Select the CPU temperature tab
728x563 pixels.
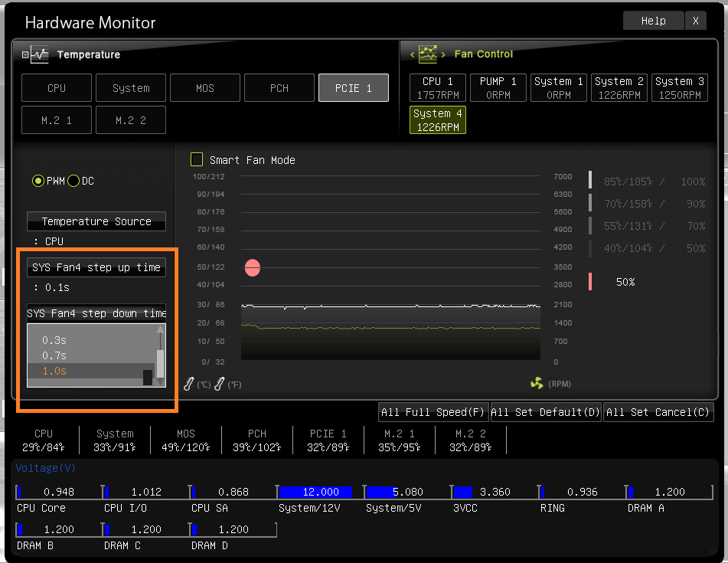57,88
